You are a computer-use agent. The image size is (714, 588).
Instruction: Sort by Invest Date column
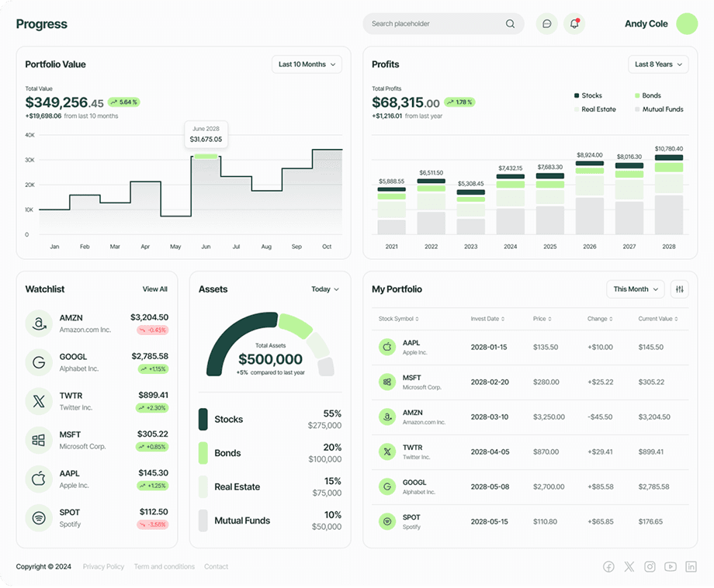click(x=487, y=319)
